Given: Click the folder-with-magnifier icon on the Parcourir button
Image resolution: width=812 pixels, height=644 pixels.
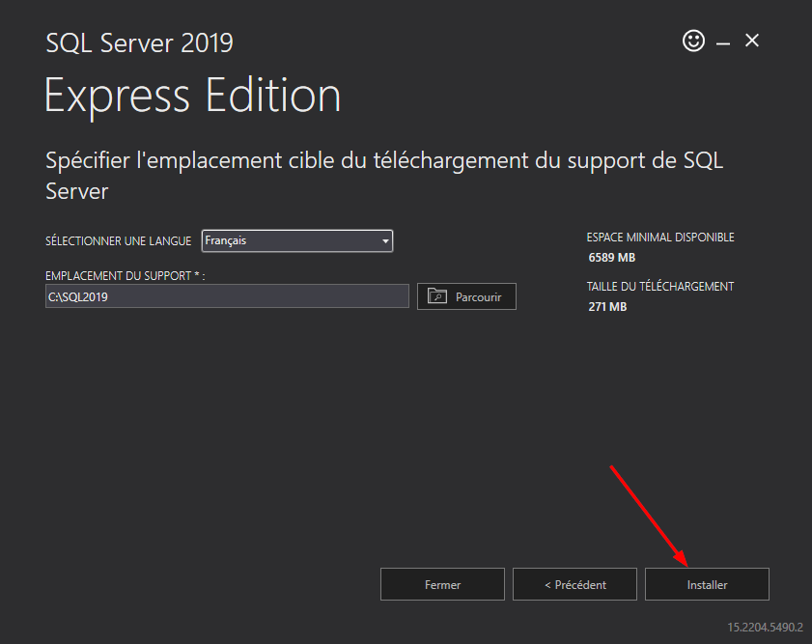Looking at the screenshot, I should [436, 295].
